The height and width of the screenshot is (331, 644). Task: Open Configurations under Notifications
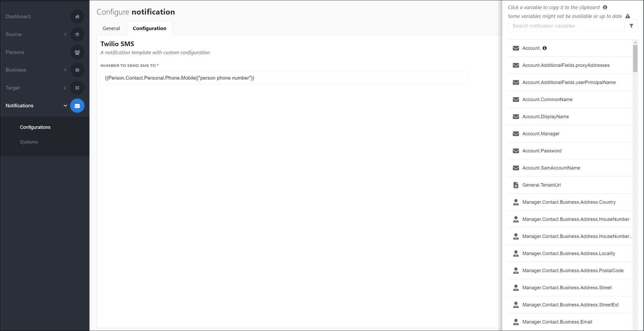click(35, 127)
